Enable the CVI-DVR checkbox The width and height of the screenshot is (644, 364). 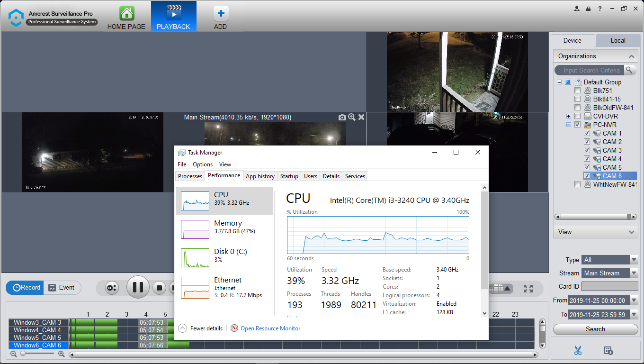click(577, 116)
